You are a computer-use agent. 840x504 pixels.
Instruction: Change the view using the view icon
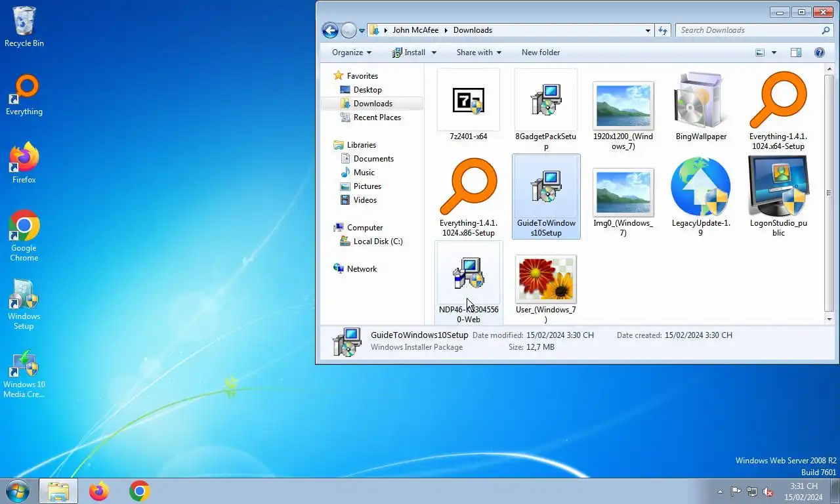pos(760,52)
